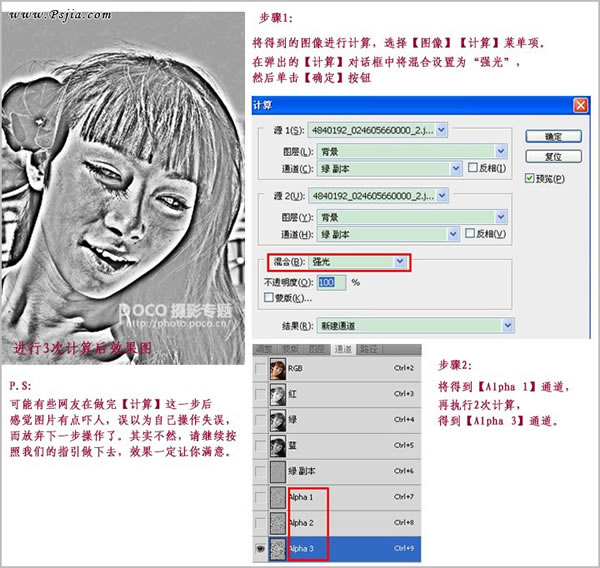Hide the Alpha 3 channel eye icon
Viewport: 600px width, 568px height.
[260, 548]
